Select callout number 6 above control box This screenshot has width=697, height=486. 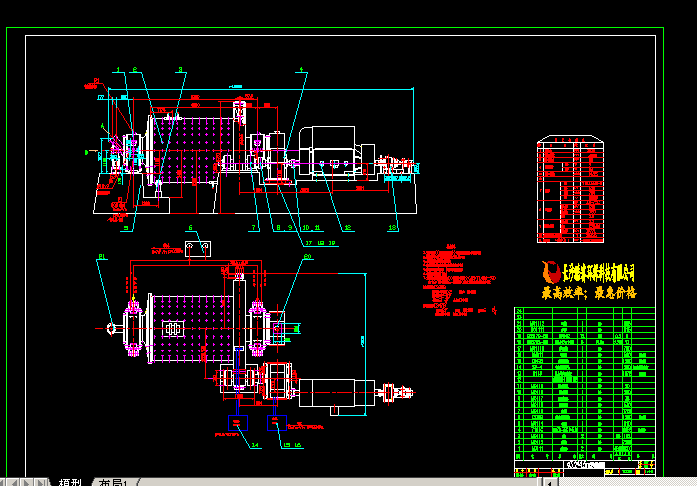(x=191, y=228)
